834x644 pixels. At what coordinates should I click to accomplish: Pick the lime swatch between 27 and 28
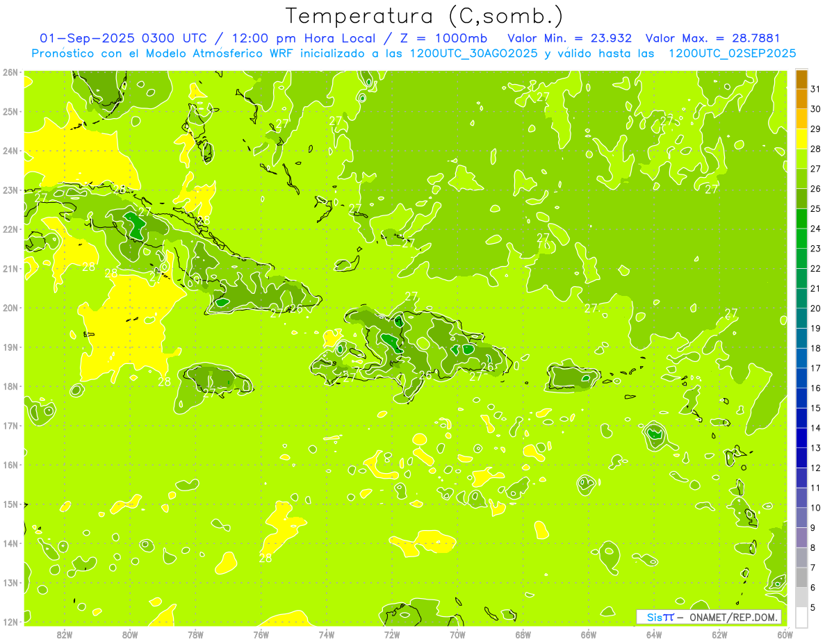801,159
